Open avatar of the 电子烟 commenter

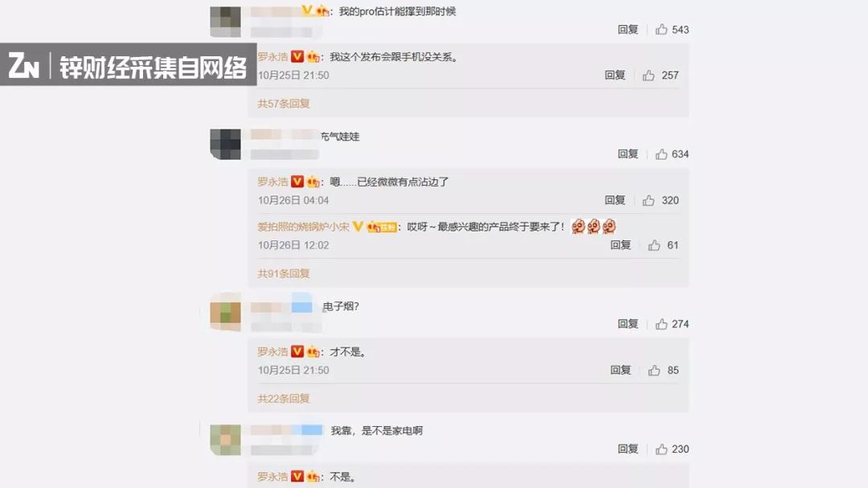[225, 313]
